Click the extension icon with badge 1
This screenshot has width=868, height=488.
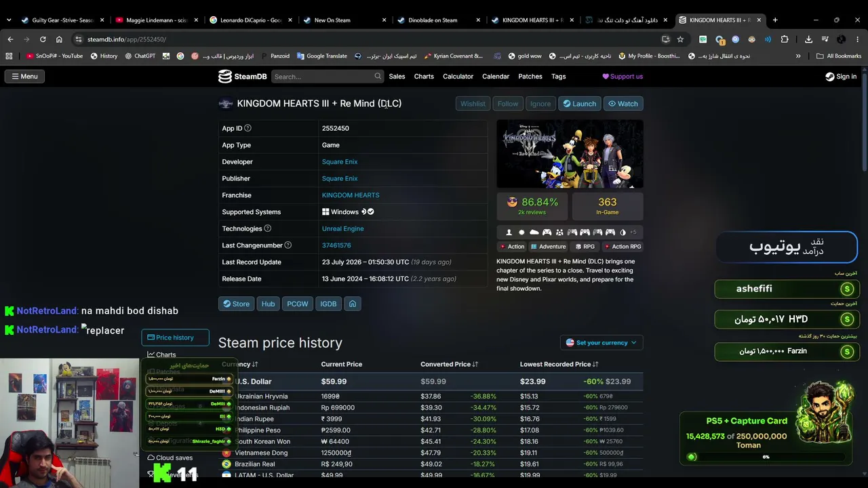pos(719,39)
